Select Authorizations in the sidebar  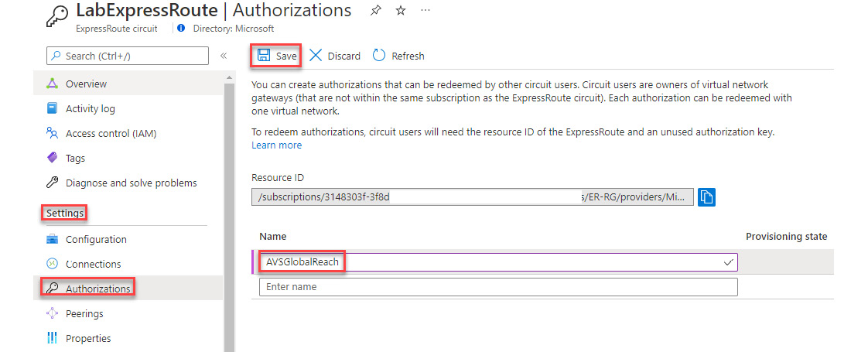[x=128, y=289]
